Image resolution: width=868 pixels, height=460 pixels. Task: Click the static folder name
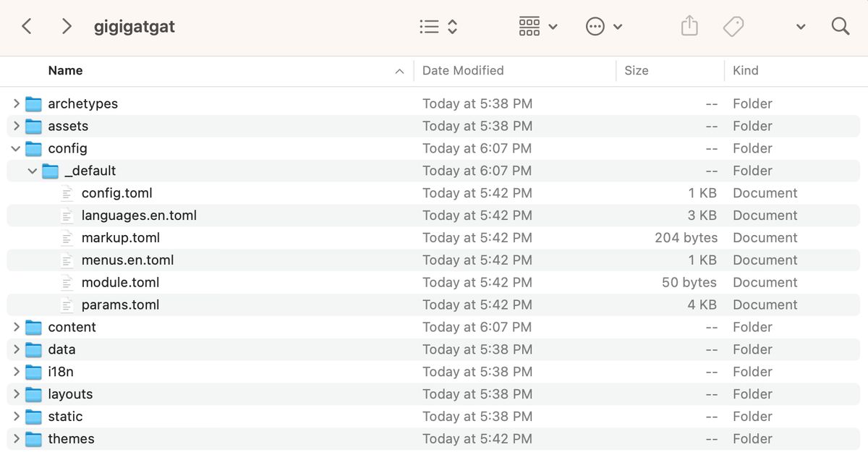click(x=65, y=417)
